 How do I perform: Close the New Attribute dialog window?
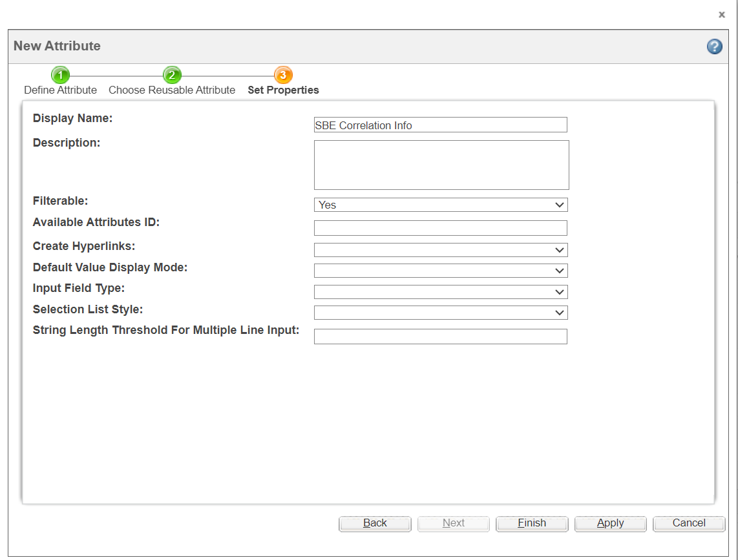(x=722, y=15)
